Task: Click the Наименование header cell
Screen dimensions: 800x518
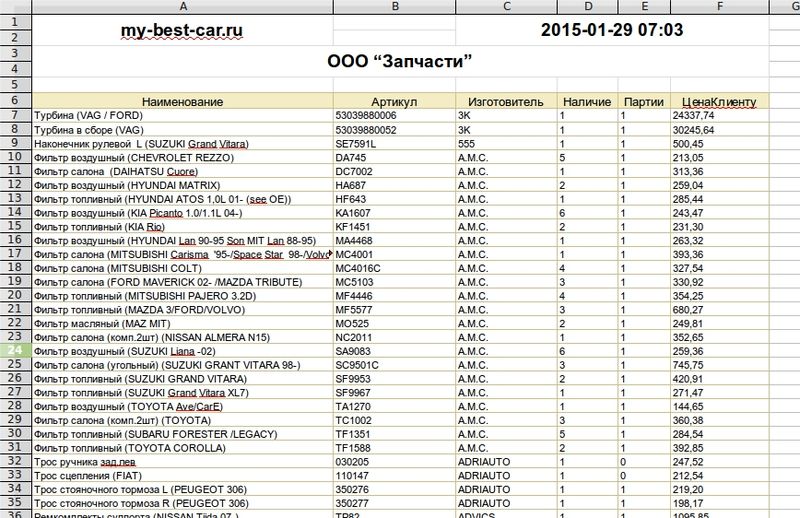Action: [183, 101]
